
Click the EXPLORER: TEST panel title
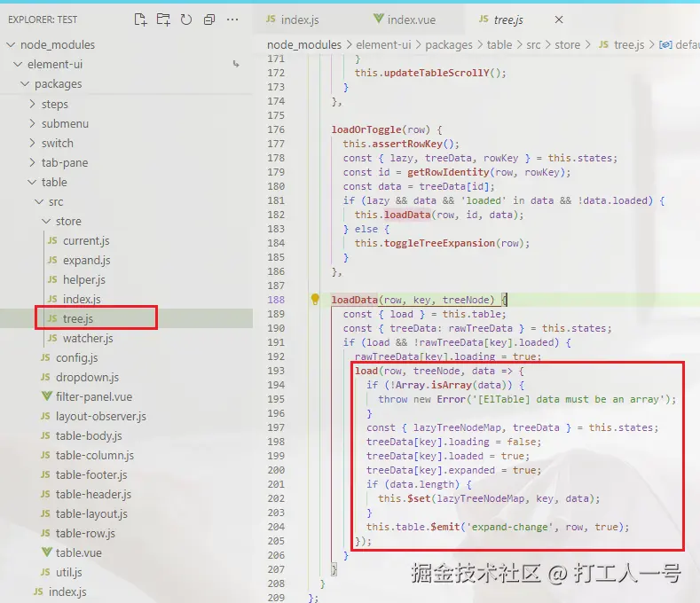[43, 20]
